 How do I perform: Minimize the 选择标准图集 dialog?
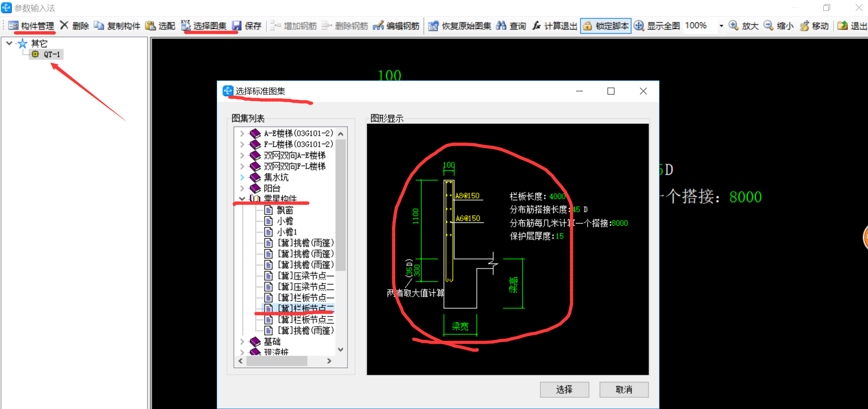tap(580, 91)
